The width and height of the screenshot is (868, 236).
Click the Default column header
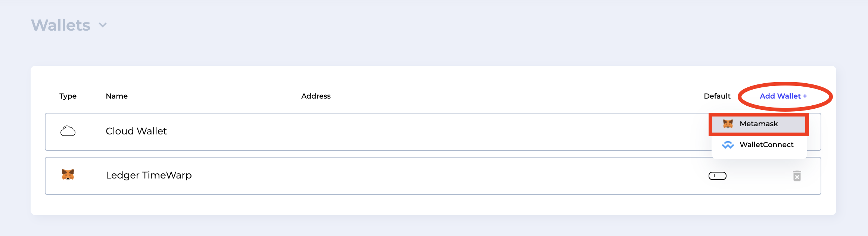717,96
